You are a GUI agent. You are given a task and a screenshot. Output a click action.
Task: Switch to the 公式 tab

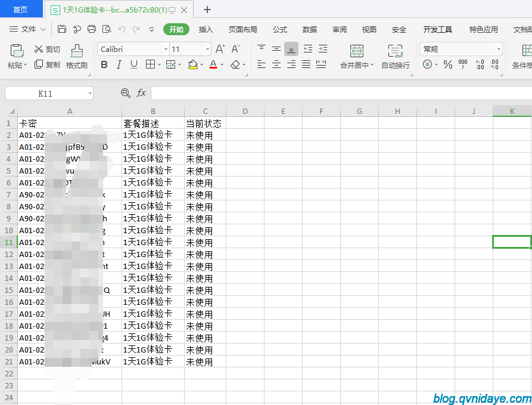(280, 30)
